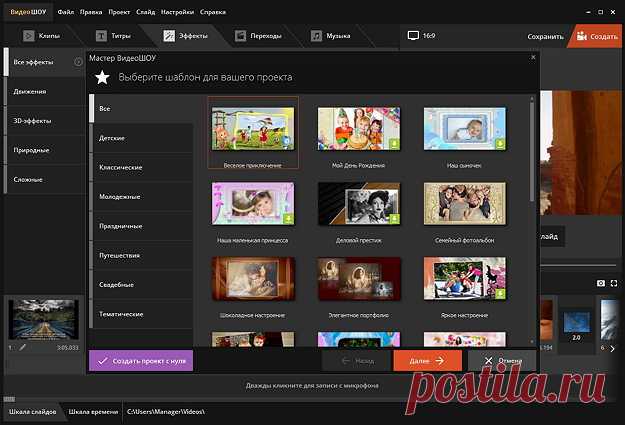Screen dimensions: 625x425
Task: Select the Классические template category
Action: coord(142,167)
